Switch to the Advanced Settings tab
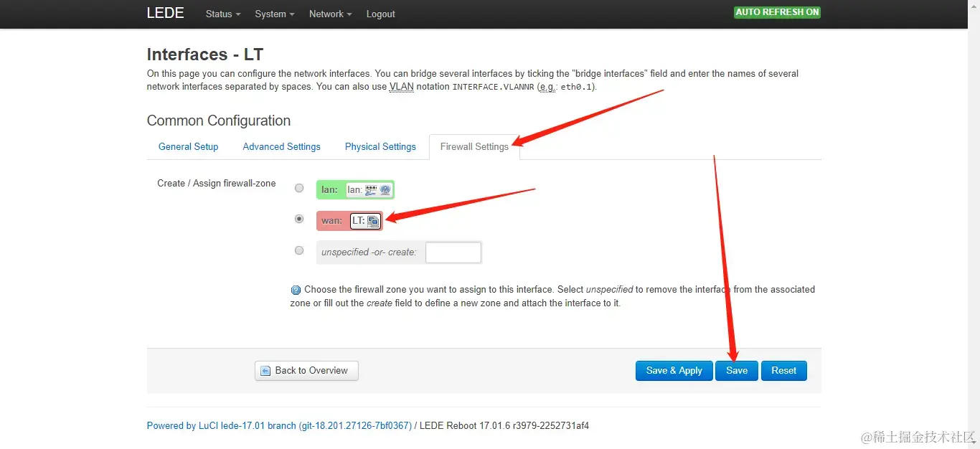The width and height of the screenshot is (980, 449). 281,146
